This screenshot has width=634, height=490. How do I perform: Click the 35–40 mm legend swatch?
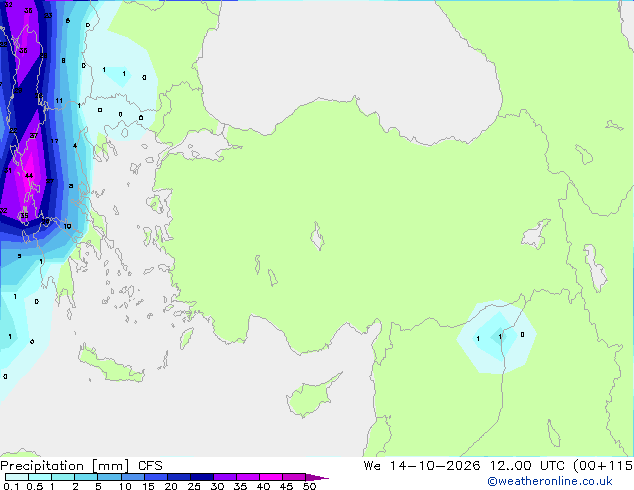(248, 477)
